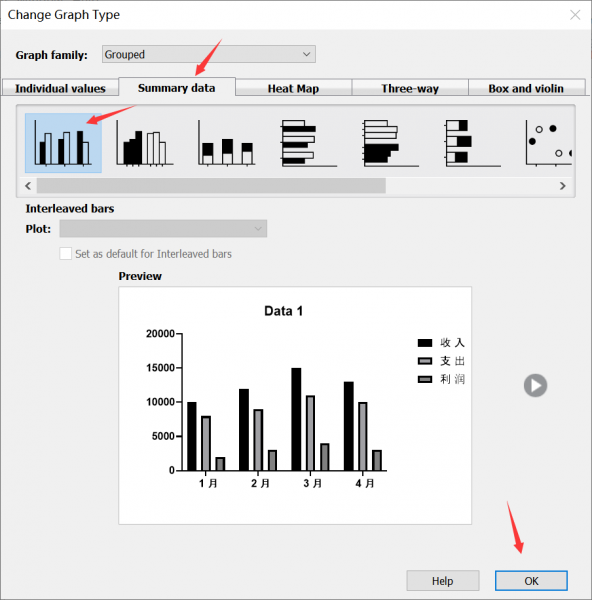The width and height of the screenshot is (592, 600).
Task: Expand the Plot dropdown list
Action: tap(163, 228)
